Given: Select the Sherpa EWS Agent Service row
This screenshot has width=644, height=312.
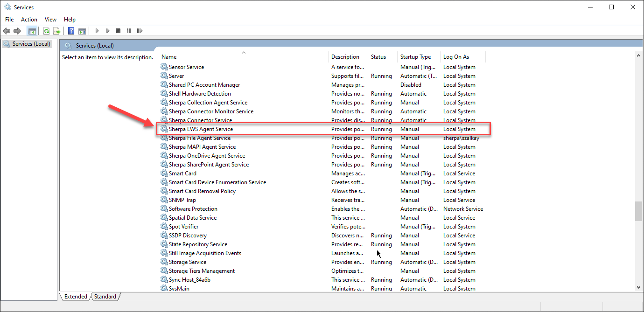Looking at the screenshot, I should (x=201, y=129).
